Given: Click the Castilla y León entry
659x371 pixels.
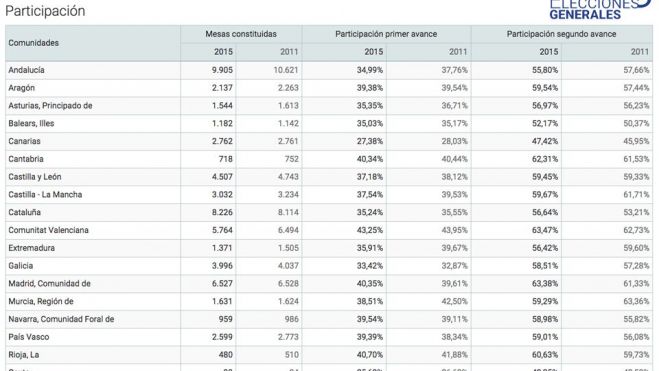Looking at the screenshot, I should click(35, 177).
